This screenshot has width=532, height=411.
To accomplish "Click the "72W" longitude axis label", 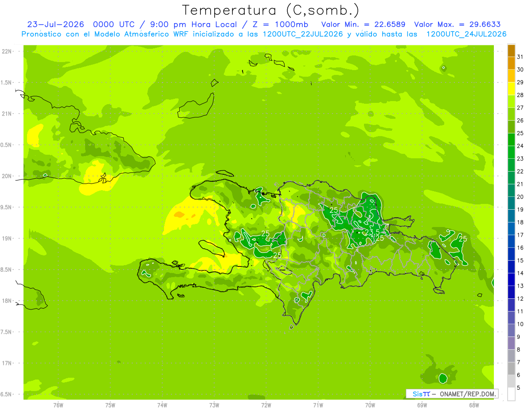I will [266, 405].
